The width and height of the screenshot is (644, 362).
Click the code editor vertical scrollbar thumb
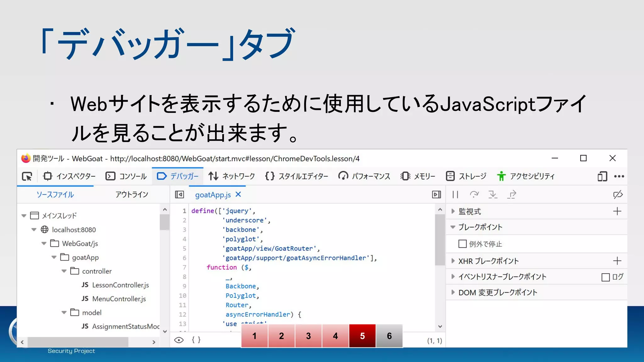coord(440,240)
